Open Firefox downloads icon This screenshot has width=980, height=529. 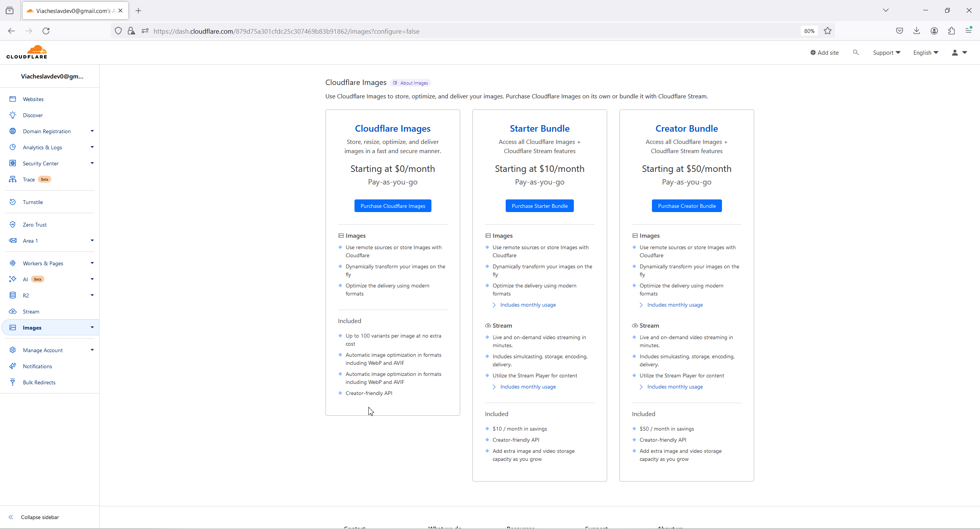pyautogui.click(x=916, y=31)
